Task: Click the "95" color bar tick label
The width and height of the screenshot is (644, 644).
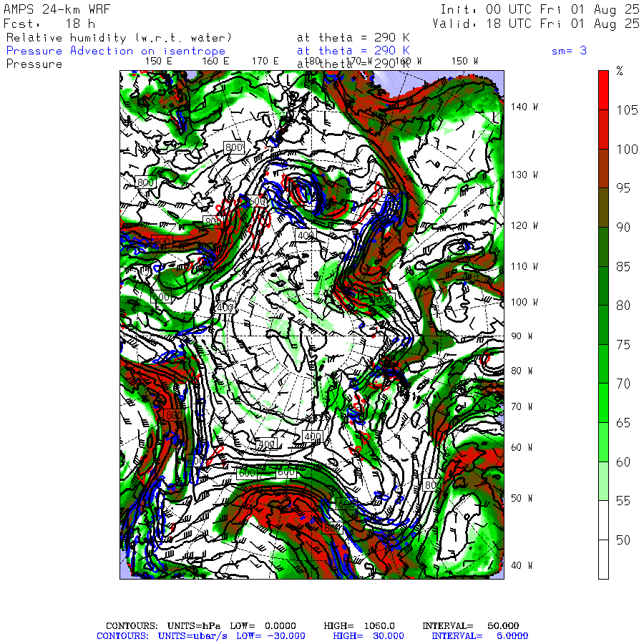Action: coord(623,188)
